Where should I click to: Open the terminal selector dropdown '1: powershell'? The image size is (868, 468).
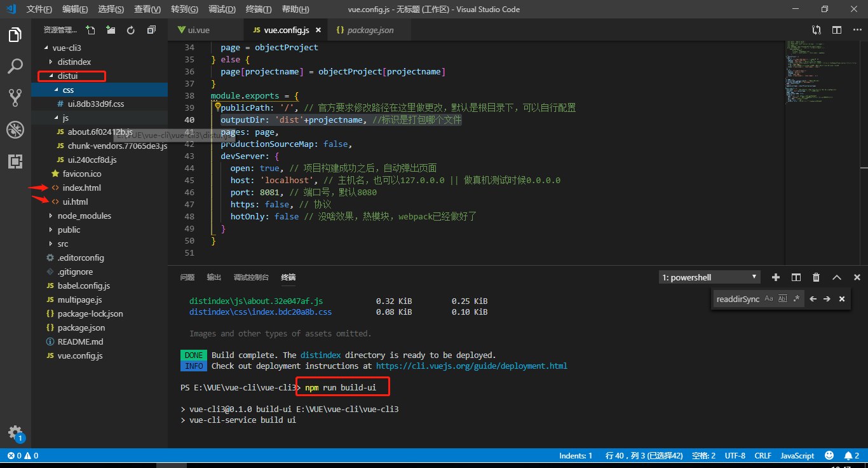click(710, 277)
